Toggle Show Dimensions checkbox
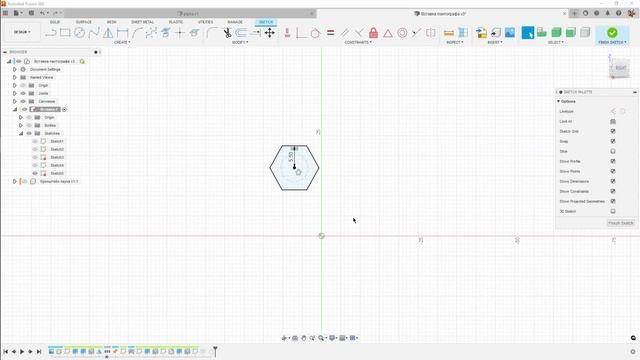 click(613, 181)
